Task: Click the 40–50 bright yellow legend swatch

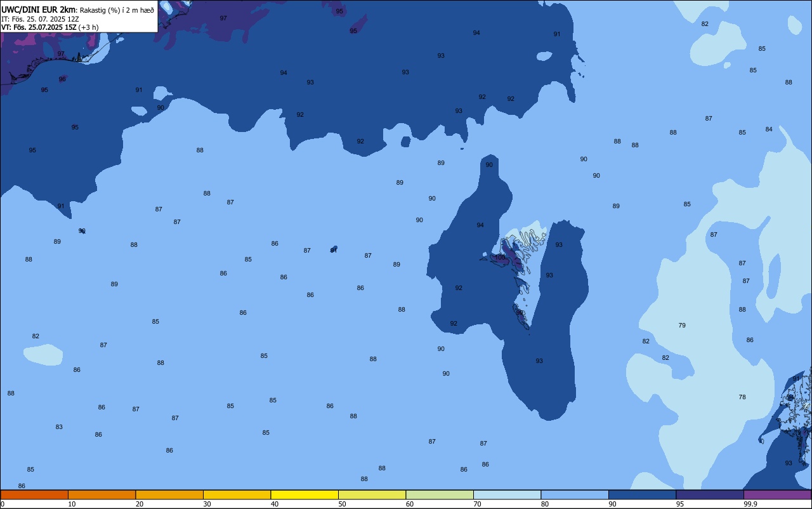Action: (x=304, y=494)
